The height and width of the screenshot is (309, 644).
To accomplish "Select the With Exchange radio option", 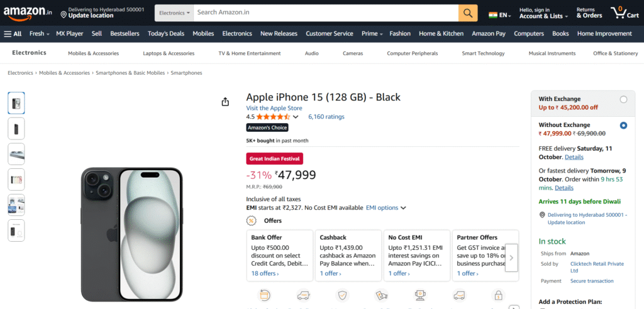I will (x=623, y=99).
